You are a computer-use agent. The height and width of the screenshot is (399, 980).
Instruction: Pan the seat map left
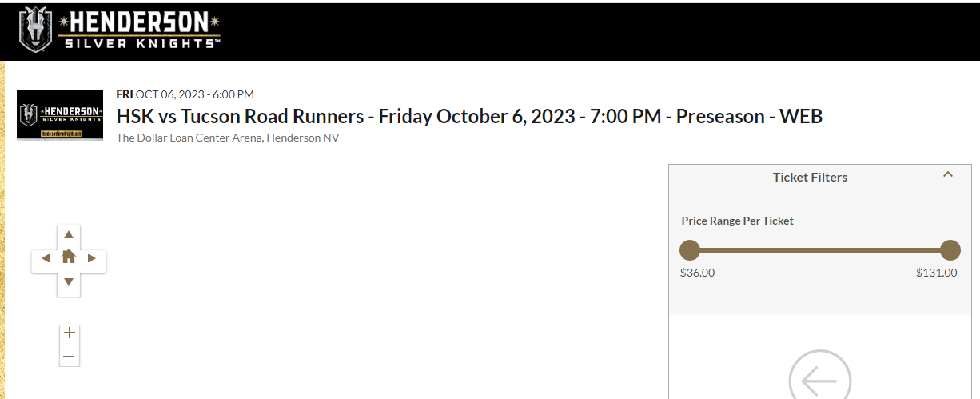[45, 257]
